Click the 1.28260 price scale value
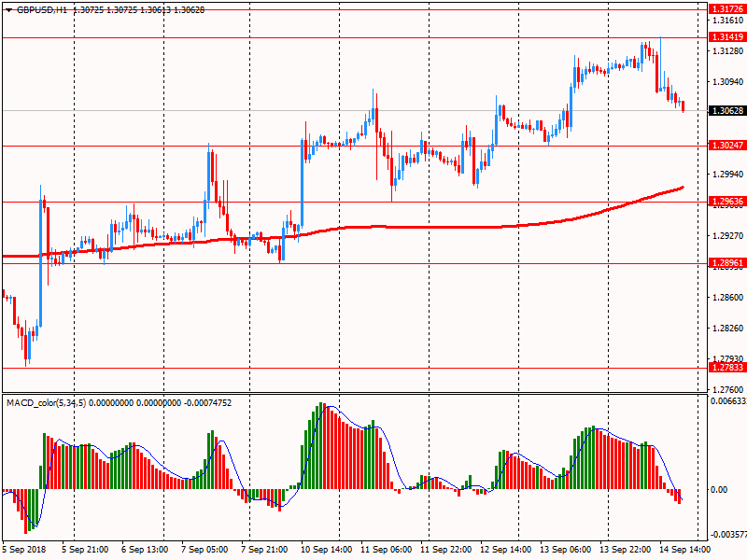The height and width of the screenshot is (560, 747). (728, 329)
